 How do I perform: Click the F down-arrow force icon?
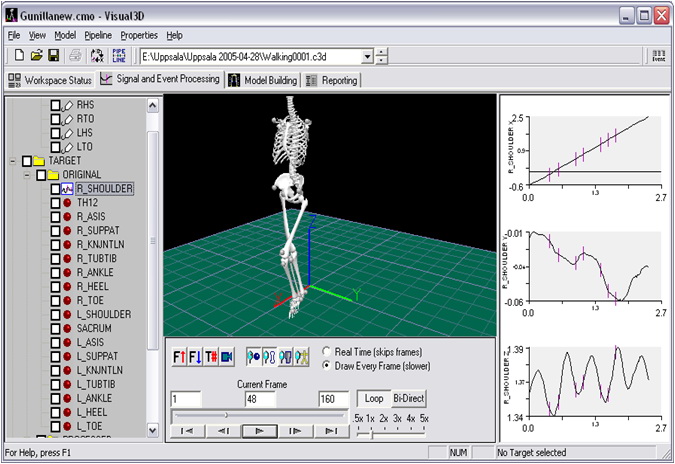(196, 356)
